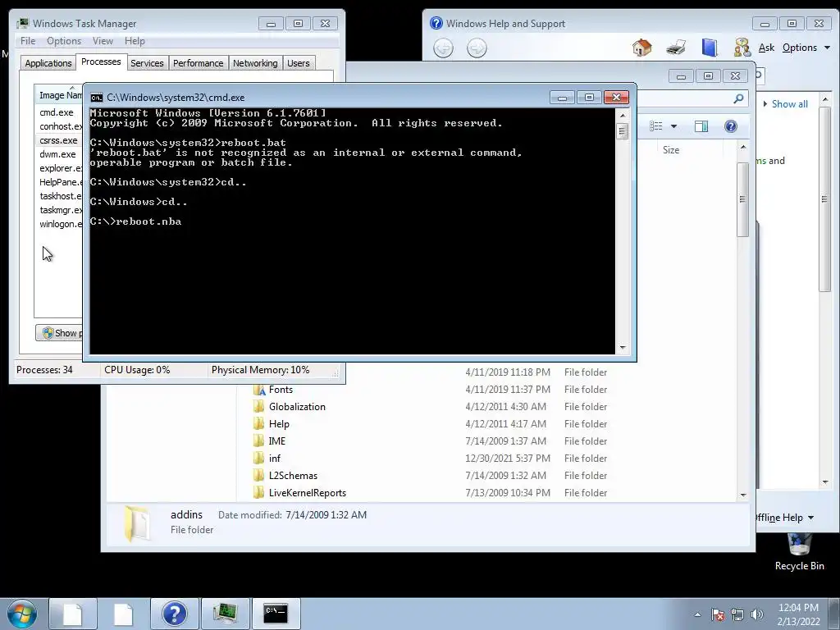Sort by Image Name column header
Image resolution: width=840 pixels, height=630 pixels.
point(59,95)
